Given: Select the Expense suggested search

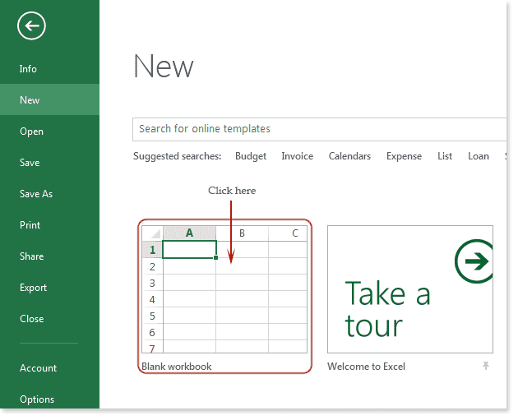Looking at the screenshot, I should click(404, 156).
